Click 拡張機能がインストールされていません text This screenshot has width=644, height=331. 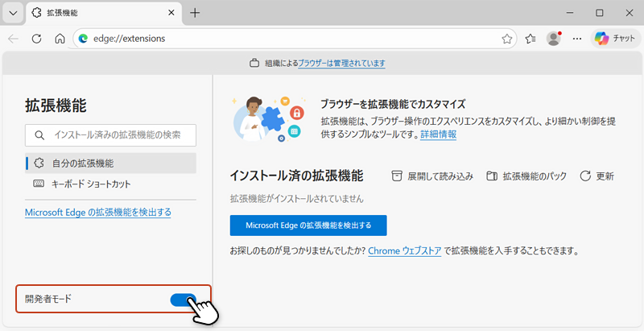point(296,199)
